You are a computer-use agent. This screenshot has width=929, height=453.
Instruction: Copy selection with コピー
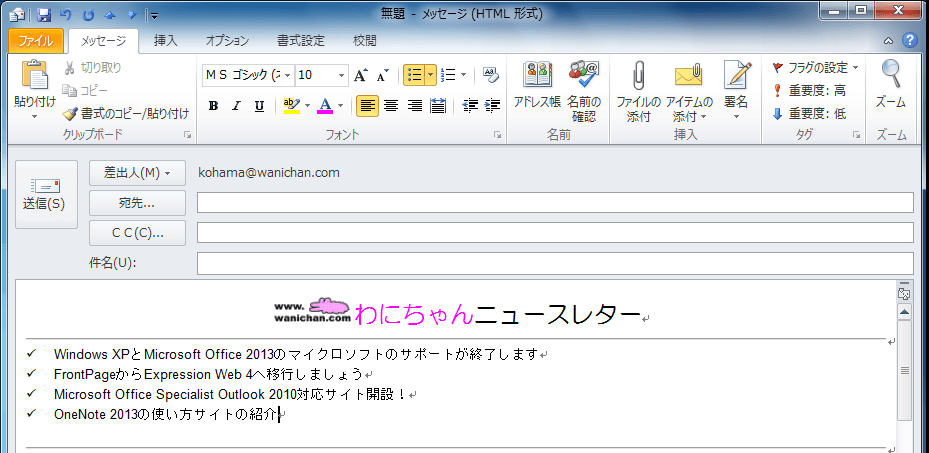[85, 91]
